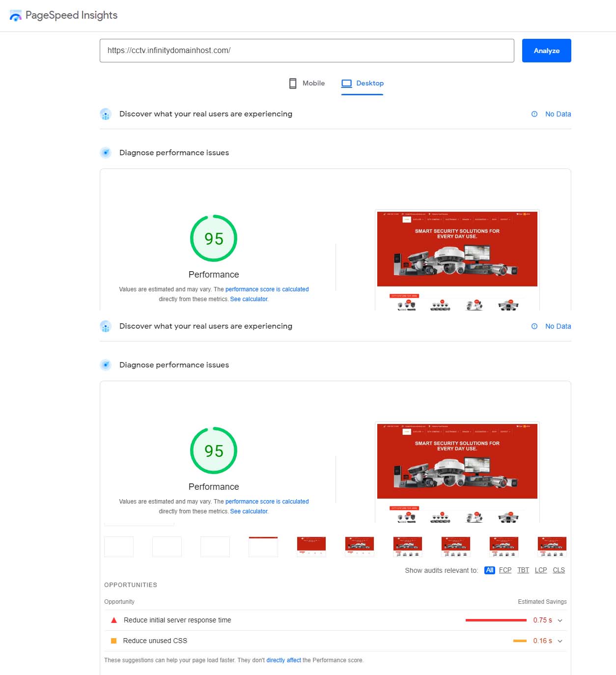Click the URL input field
616x675 pixels.
[x=307, y=51]
